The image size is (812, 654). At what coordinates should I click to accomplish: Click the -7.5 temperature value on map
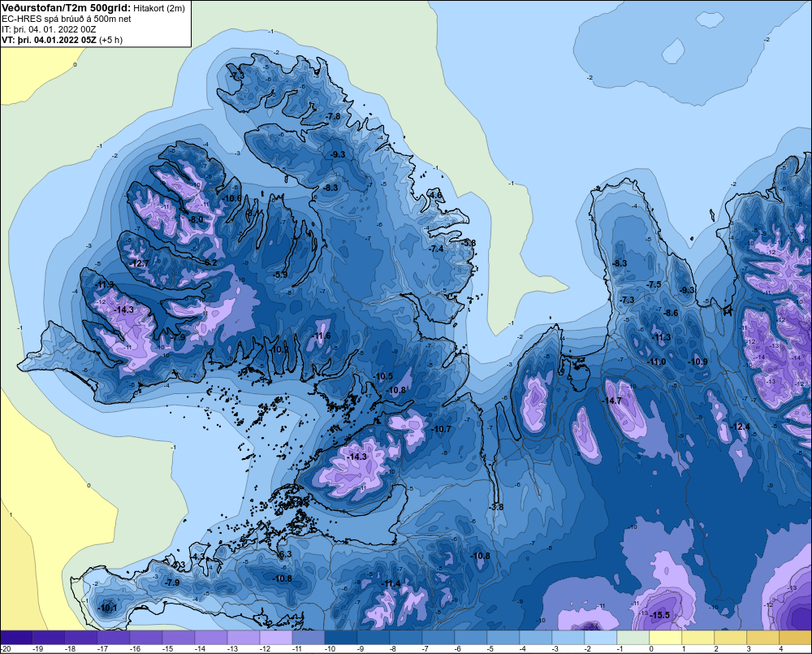tap(654, 284)
